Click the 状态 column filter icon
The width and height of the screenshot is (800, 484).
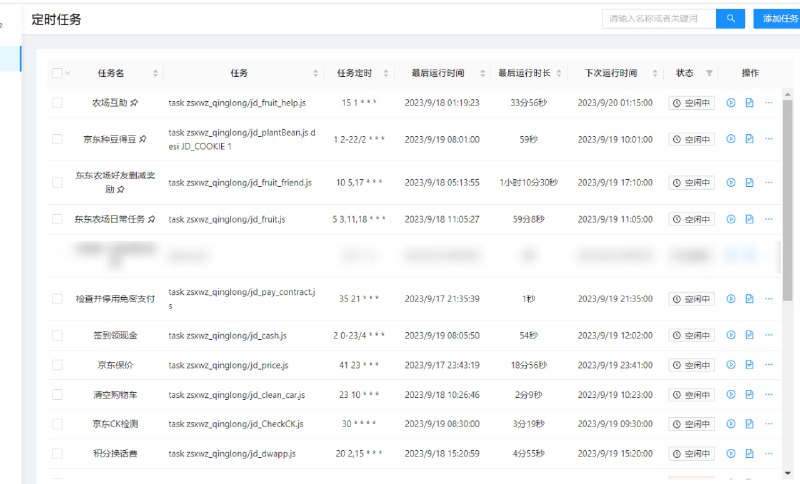point(710,73)
